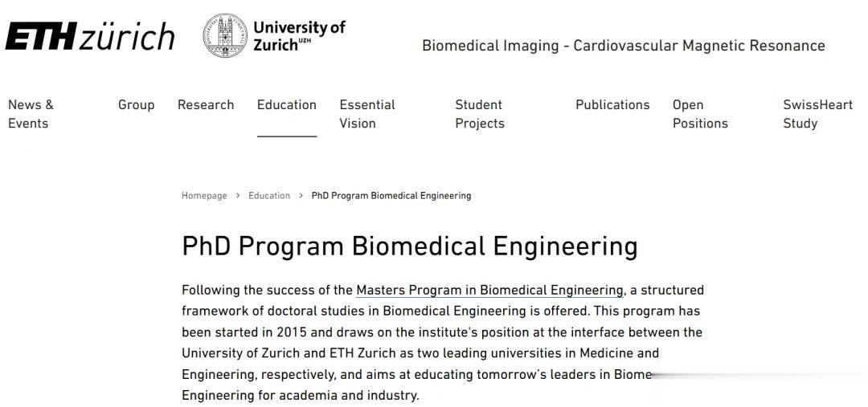The height and width of the screenshot is (407, 868).
Task: Navigate to Student Projects
Action: coord(480,114)
